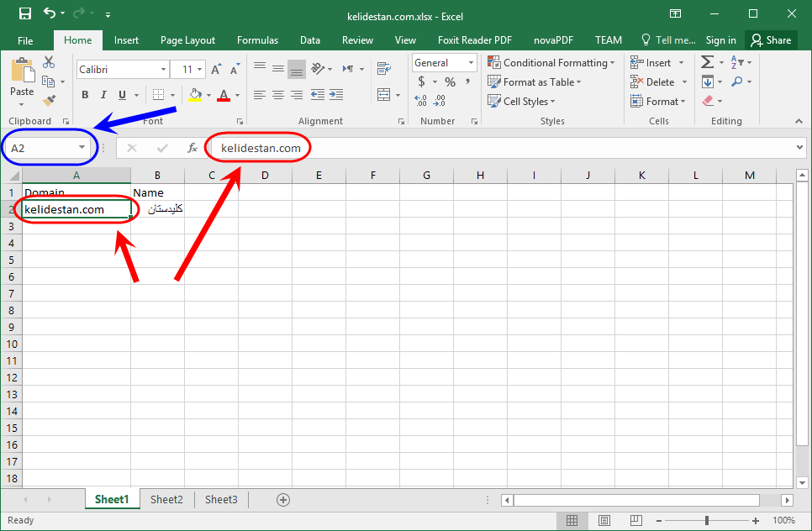The width and height of the screenshot is (812, 531).
Task: Click the Decrease Indent icon
Action: [x=318, y=94]
